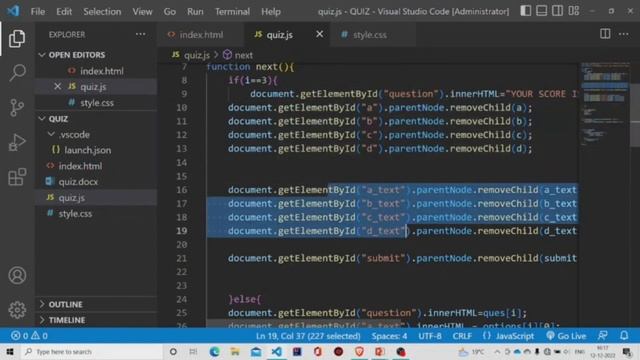The image size is (640, 360).
Task: Open the Customize Layout control
Action: [574, 11]
